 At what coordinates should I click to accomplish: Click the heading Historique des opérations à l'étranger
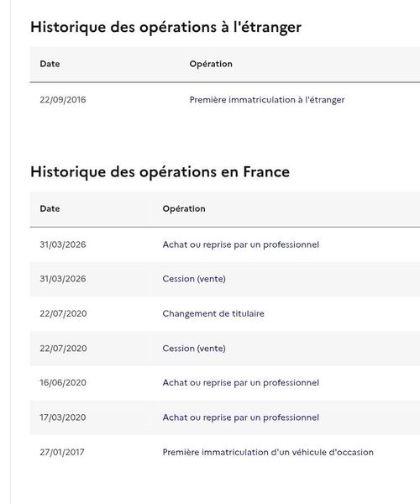(x=165, y=27)
